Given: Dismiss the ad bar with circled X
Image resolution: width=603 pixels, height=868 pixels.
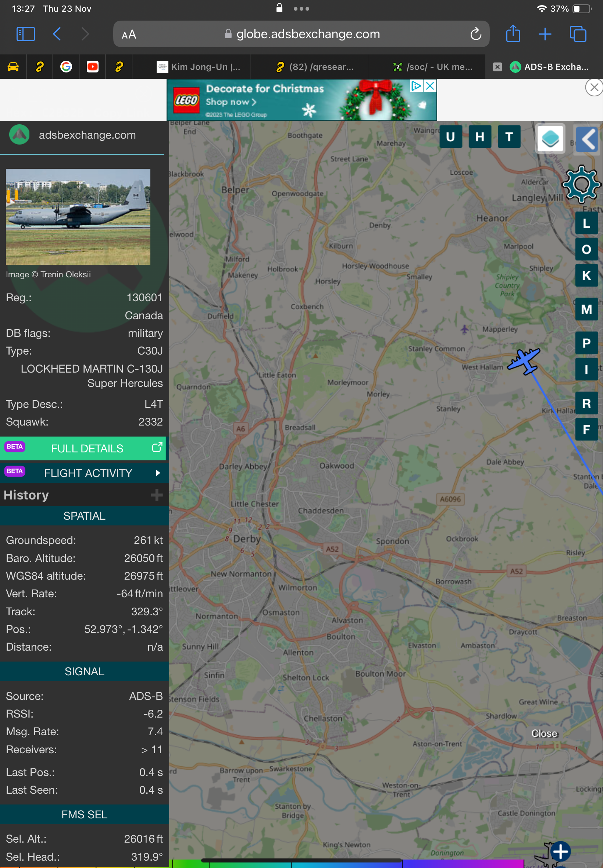Looking at the screenshot, I should point(594,88).
